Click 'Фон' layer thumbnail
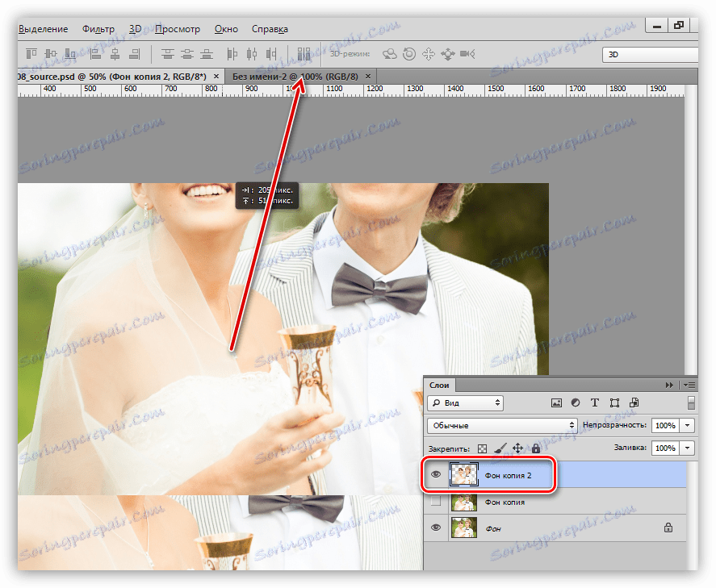Image resolution: width=716 pixels, height=588 pixels. tap(464, 528)
